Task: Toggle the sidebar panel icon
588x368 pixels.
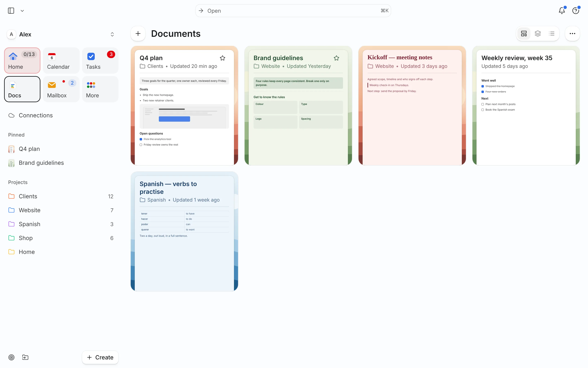Action: (11, 11)
